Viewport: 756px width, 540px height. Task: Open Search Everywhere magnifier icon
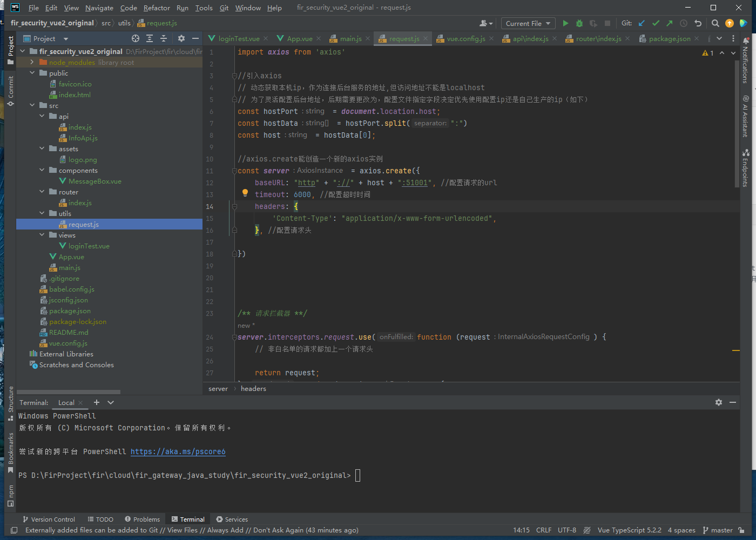(715, 23)
